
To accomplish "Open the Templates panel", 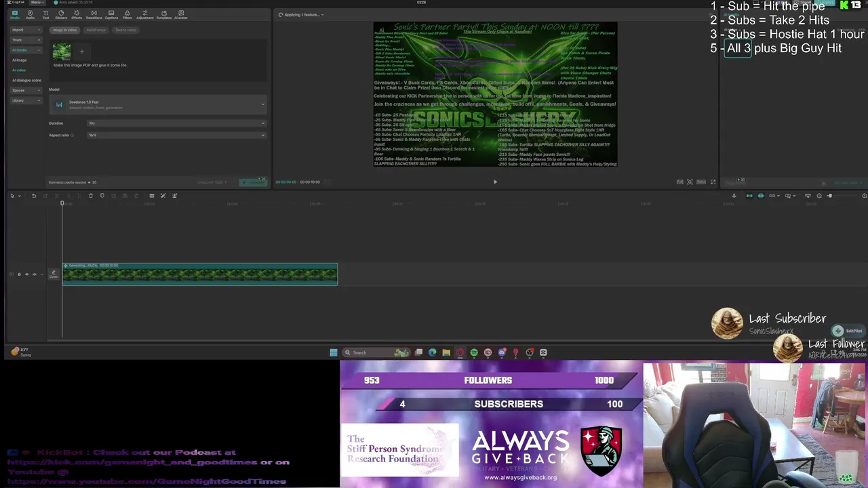I will 163,14.
